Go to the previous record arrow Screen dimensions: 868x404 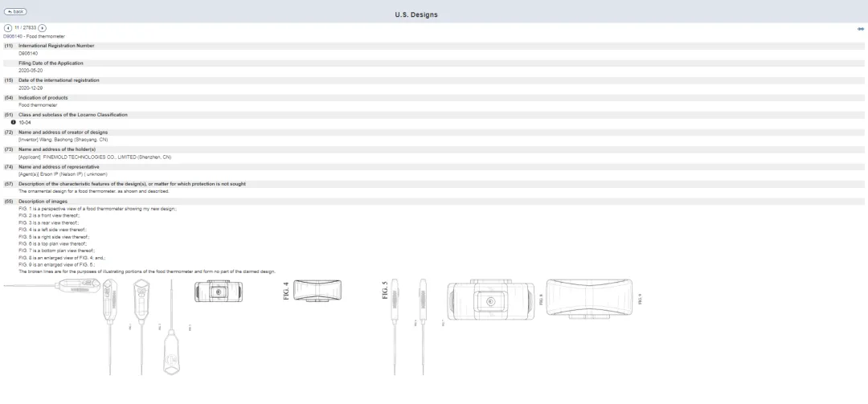(8, 27)
